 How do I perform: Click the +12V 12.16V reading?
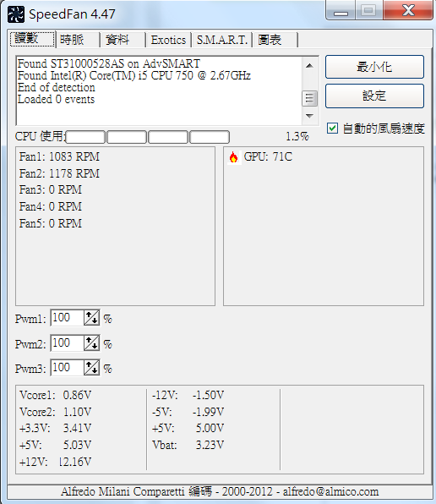pyautogui.click(x=56, y=463)
